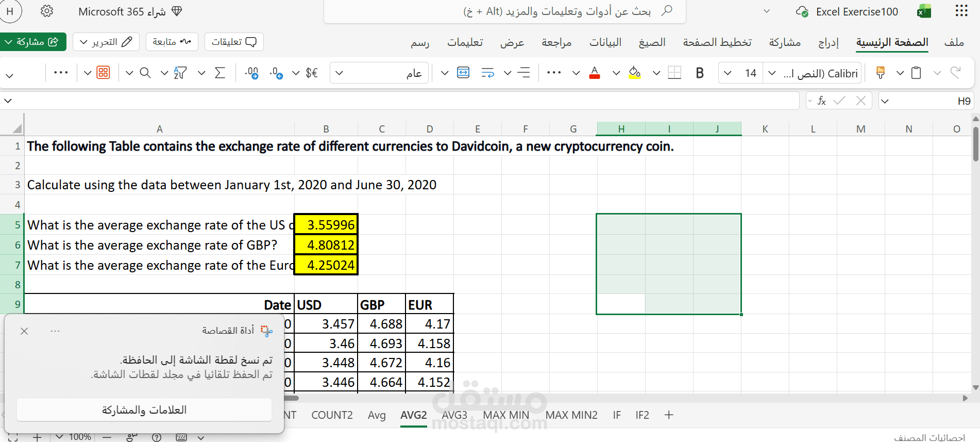Viewport: 980px width, 442px height.
Task: Click the status bar keyboard icon
Action: pyautogui.click(x=181, y=437)
